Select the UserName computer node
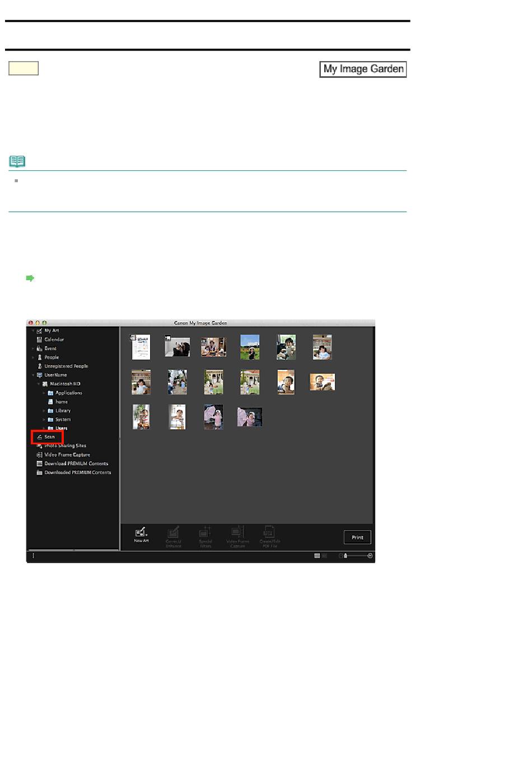 coord(52,375)
